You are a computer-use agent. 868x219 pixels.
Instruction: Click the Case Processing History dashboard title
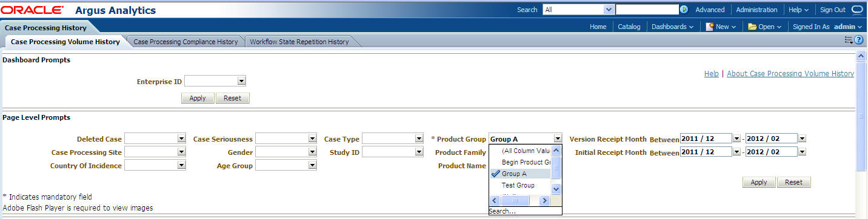(x=46, y=28)
